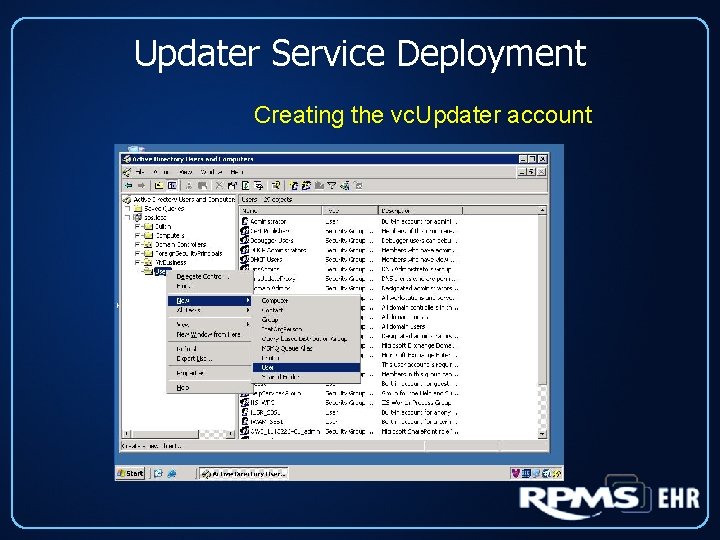This screenshot has width=720, height=540.
Task: Click the Forward arrow toolbar icon
Action: point(141,186)
